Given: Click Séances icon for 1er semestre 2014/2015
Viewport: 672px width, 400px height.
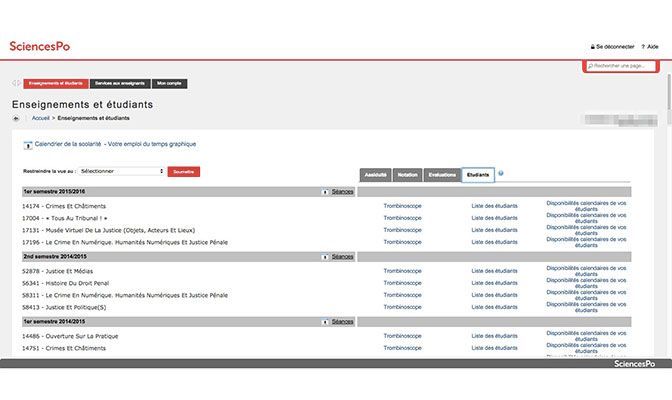Looking at the screenshot, I should click(x=325, y=322).
